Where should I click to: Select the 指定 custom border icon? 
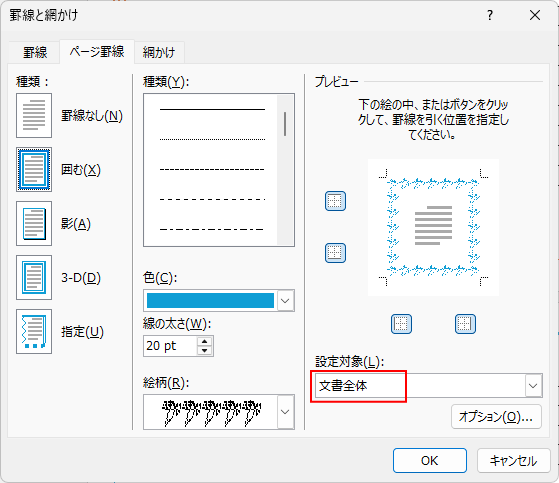coord(34,332)
